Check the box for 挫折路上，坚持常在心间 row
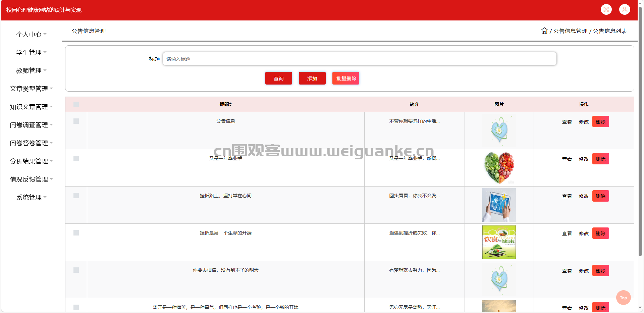The width and height of the screenshot is (644, 313). 76,196
